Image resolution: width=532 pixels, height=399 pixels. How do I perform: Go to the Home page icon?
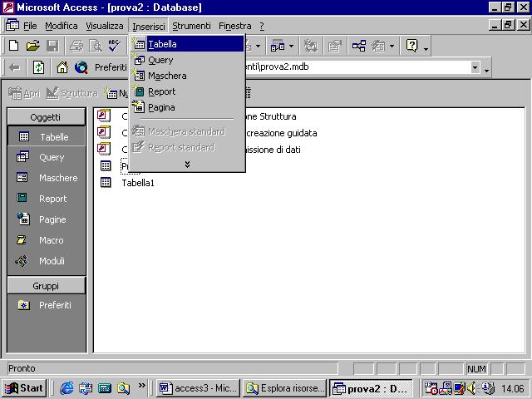(62, 67)
